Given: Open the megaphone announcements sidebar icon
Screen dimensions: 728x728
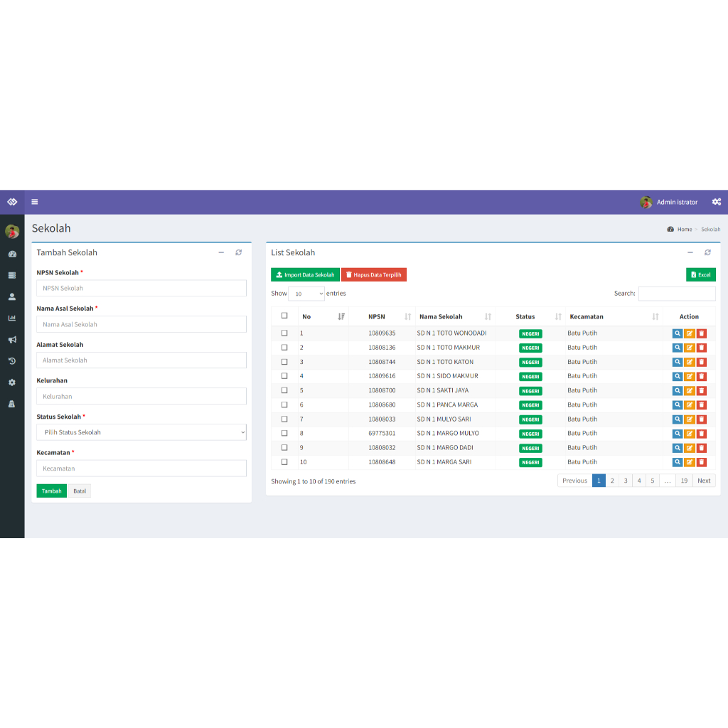Looking at the screenshot, I should [x=12, y=339].
